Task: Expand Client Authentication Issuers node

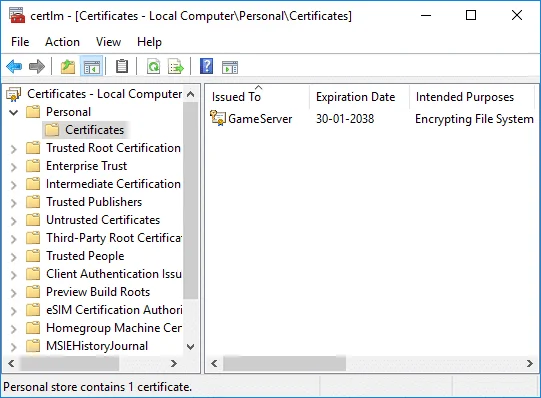Action: (13, 275)
